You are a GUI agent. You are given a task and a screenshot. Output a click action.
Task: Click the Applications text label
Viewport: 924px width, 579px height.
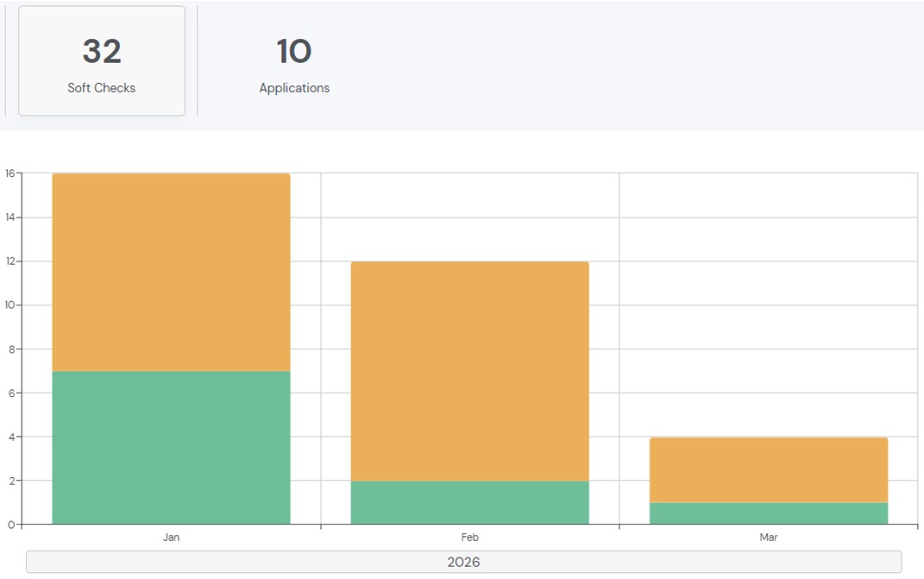click(294, 88)
